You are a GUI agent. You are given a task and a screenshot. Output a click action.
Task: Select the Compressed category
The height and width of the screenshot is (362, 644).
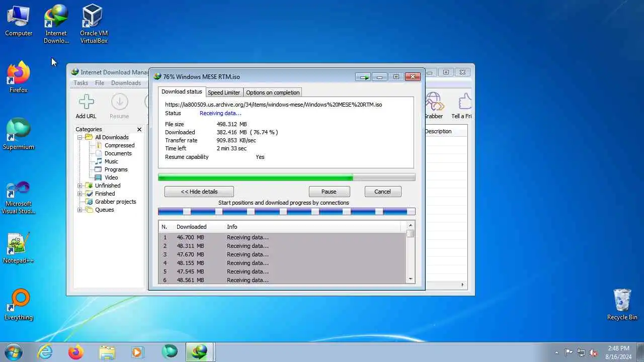point(119,145)
